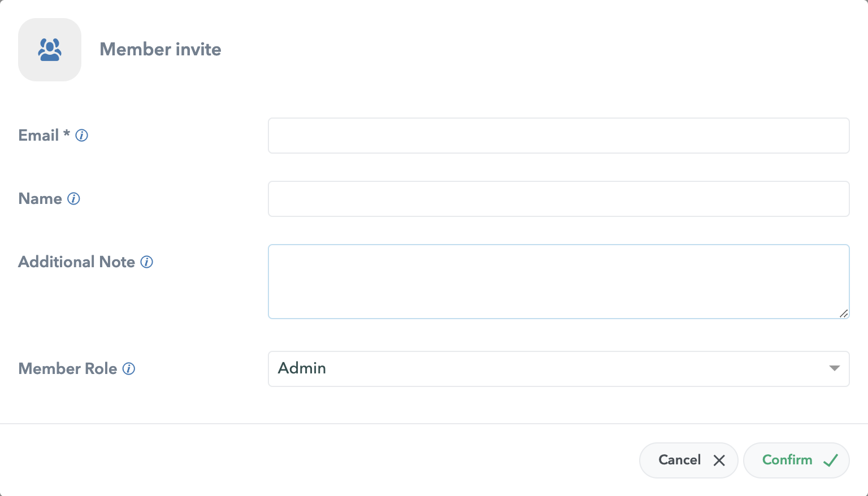Focus the Email input field
The image size is (868, 496).
coord(558,136)
